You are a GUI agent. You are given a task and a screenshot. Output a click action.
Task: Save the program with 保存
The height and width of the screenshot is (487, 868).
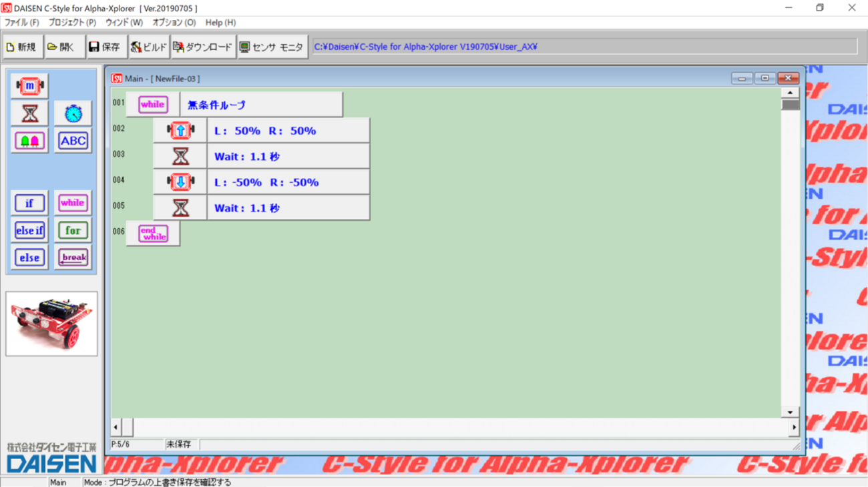coord(106,47)
